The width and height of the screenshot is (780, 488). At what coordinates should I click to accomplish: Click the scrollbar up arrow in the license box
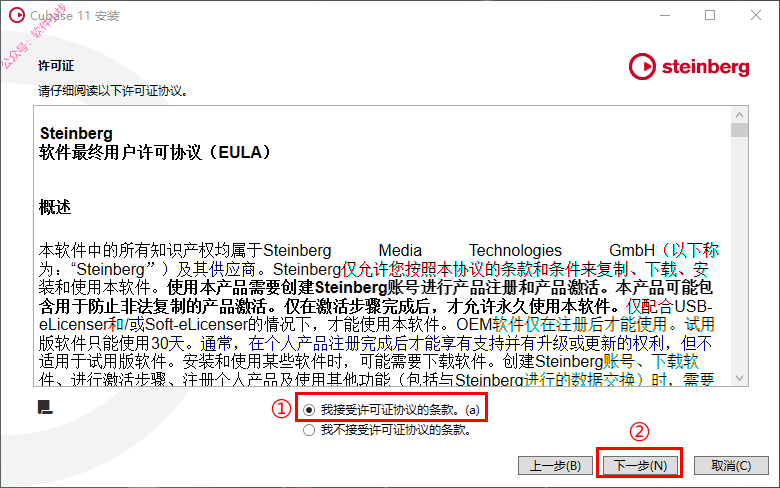pos(740,115)
